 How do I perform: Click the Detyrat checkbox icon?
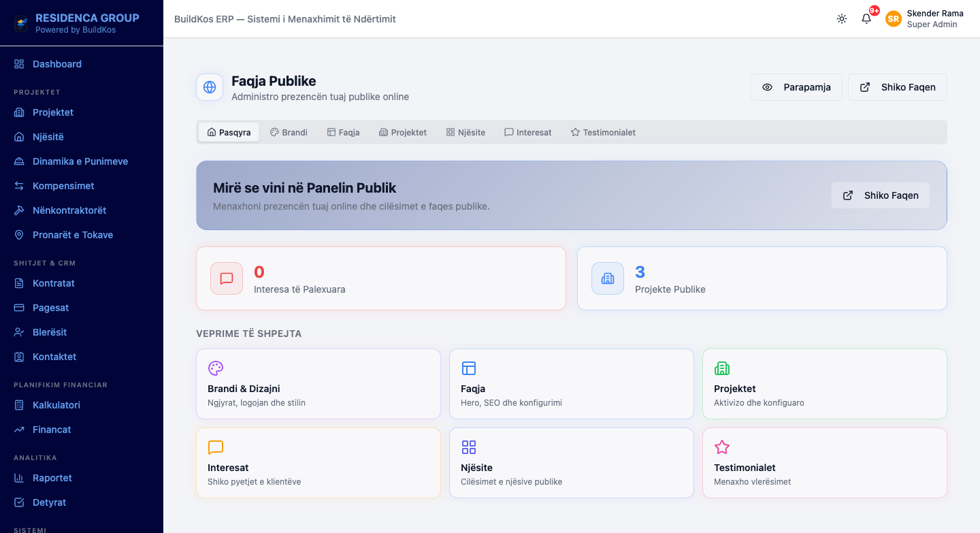click(19, 502)
